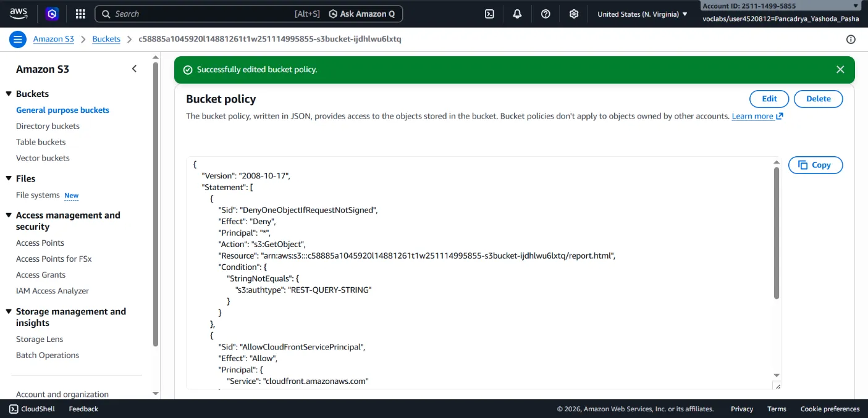
Task: Open Access Points for FSx
Action: (54, 259)
